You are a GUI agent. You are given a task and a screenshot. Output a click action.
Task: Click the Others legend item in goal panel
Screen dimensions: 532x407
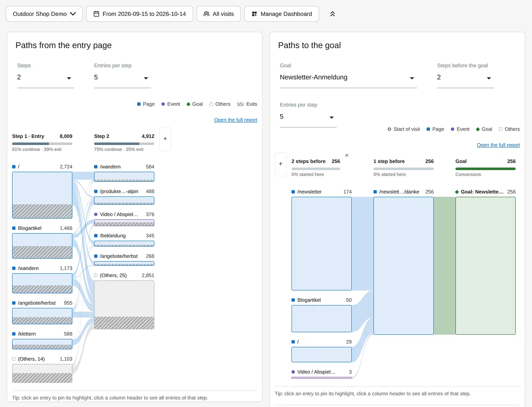[509, 129]
